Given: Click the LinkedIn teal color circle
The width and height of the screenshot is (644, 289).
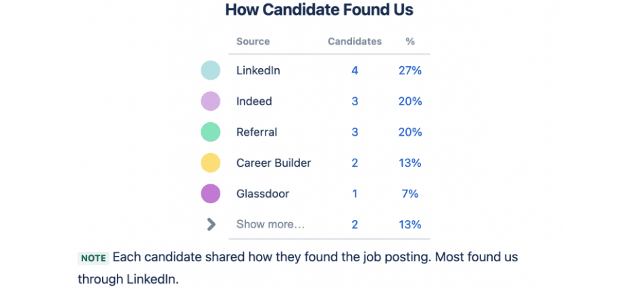Looking at the screenshot, I should click(210, 70).
